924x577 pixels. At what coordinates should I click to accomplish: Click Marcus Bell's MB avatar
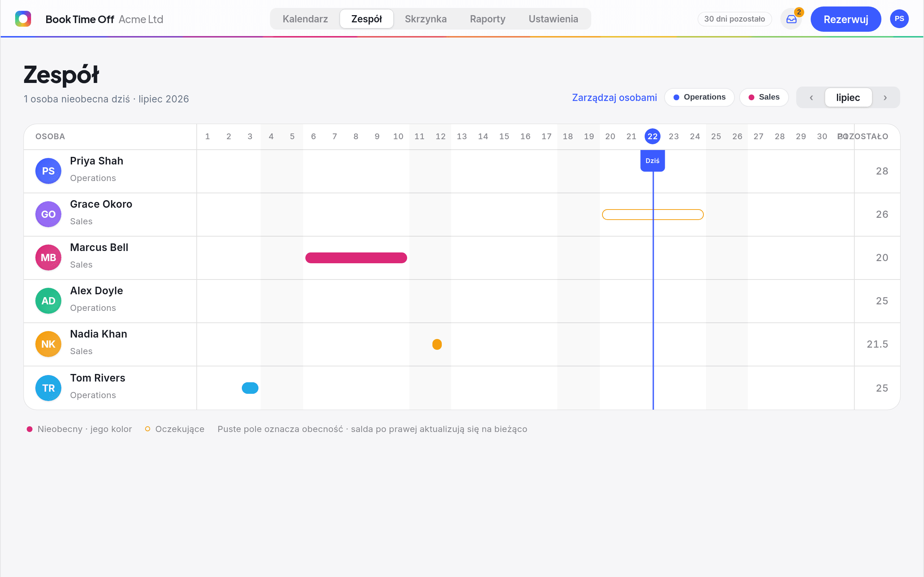pos(48,257)
